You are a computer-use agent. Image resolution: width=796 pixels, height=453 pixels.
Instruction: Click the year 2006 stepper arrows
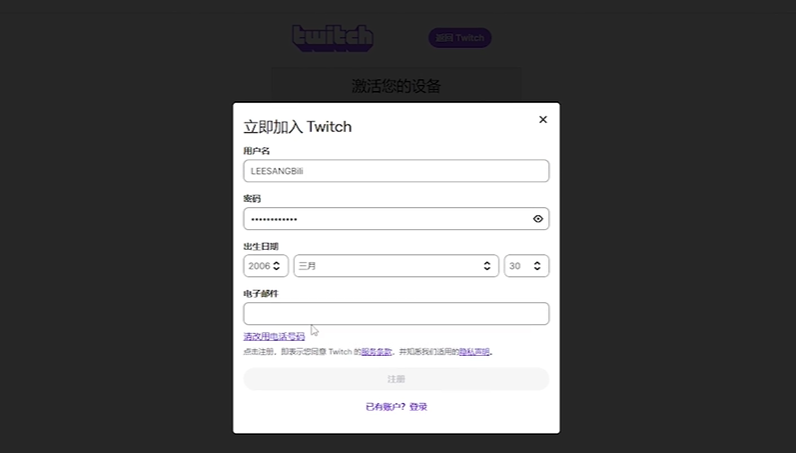(277, 266)
